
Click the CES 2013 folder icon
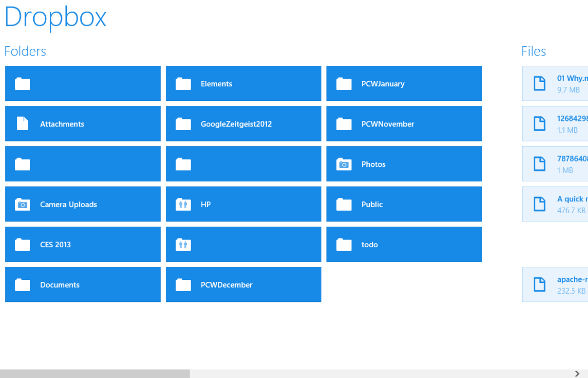click(22, 244)
